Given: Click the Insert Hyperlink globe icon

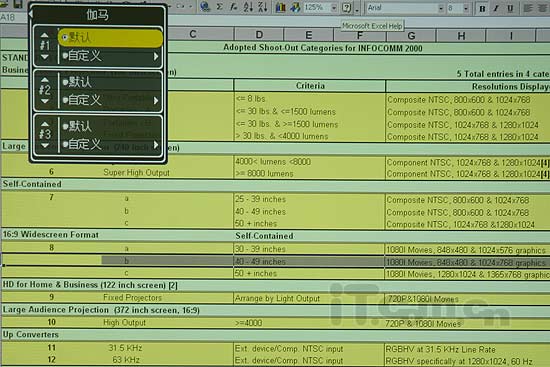Looking at the screenshot, I should click(205, 7).
